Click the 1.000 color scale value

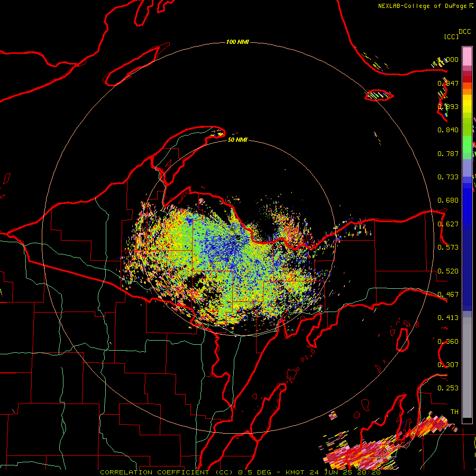click(449, 59)
